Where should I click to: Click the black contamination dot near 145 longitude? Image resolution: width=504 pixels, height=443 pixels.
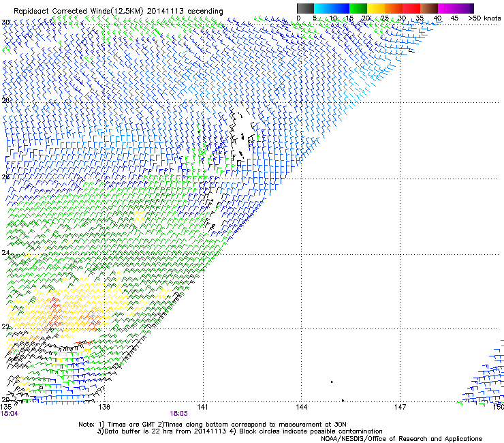pos(332,382)
